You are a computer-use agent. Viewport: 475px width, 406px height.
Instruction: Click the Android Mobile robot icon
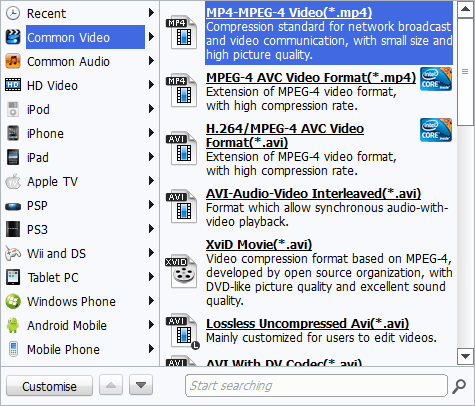[x=13, y=325]
